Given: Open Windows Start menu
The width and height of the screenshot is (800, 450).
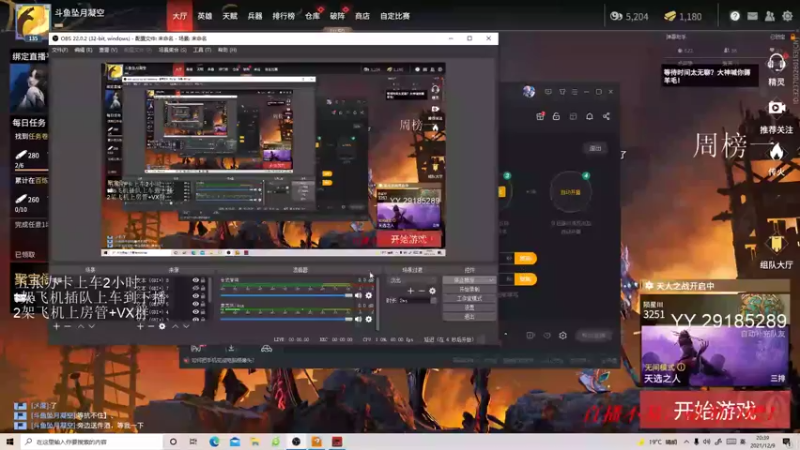Looking at the screenshot, I should pos(10,441).
